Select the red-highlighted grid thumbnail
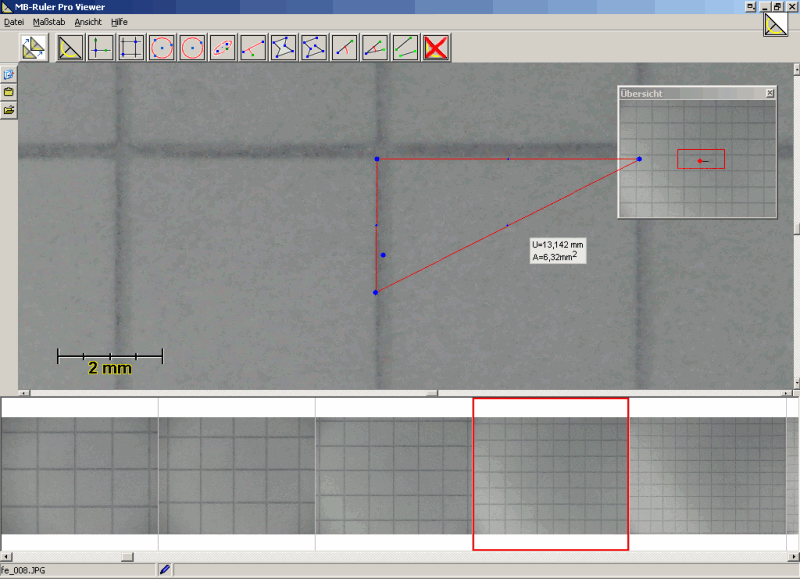Screen dimensions: 800x579 [x=550, y=473]
